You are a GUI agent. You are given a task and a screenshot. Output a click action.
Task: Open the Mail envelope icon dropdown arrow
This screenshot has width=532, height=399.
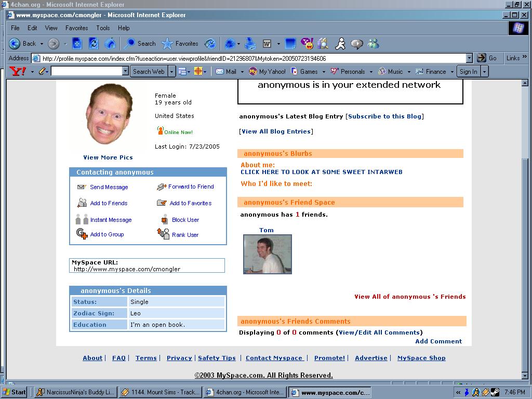point(238,44)
